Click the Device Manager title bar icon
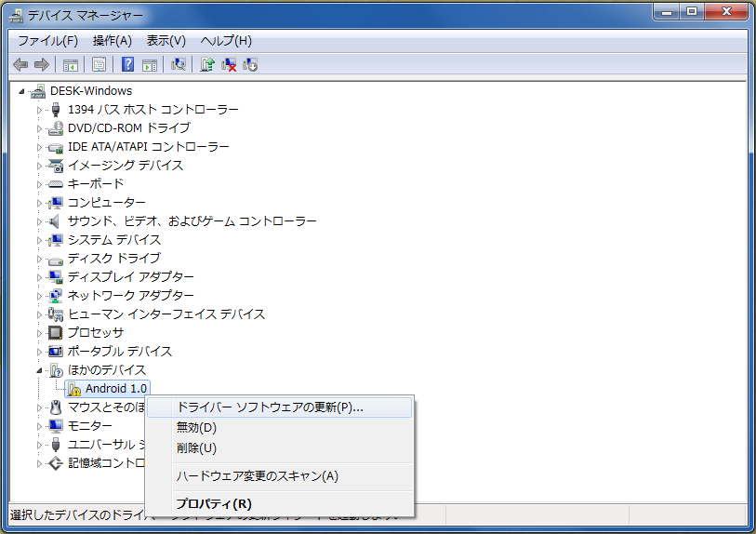This screenshot has width=756, height=534. [16, 16]
